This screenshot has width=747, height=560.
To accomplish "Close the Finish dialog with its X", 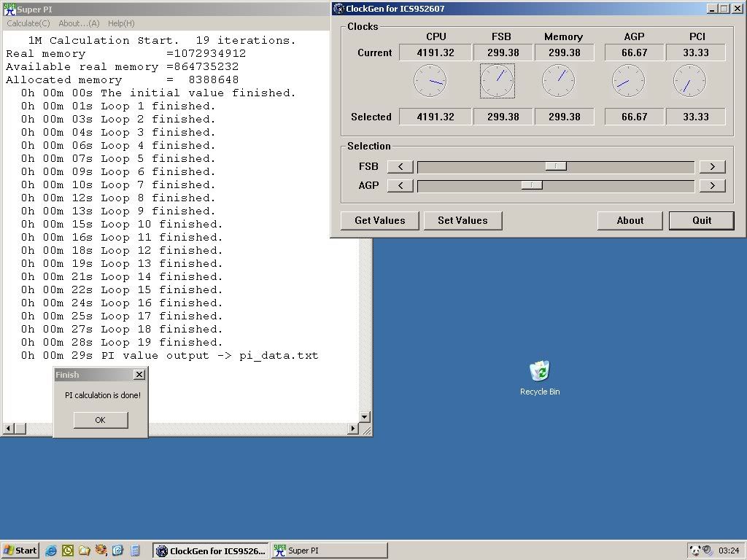I will pyautogui.click(x=139, y=375).
